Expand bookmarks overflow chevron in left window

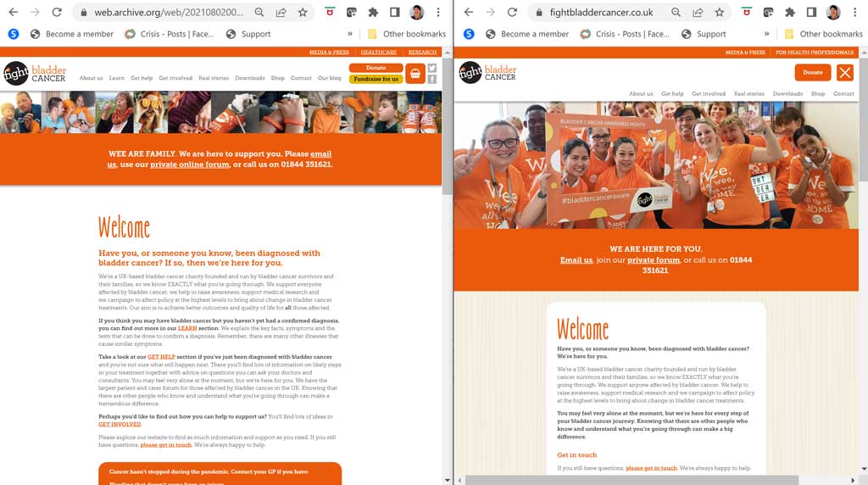coord(350,34)
